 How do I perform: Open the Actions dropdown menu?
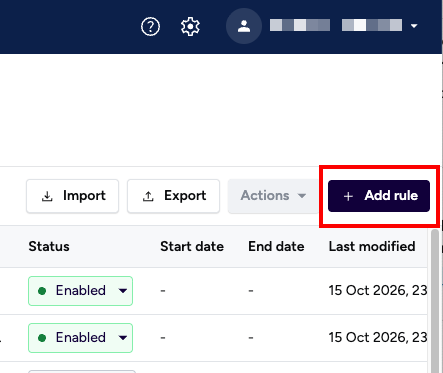(273, 196)
